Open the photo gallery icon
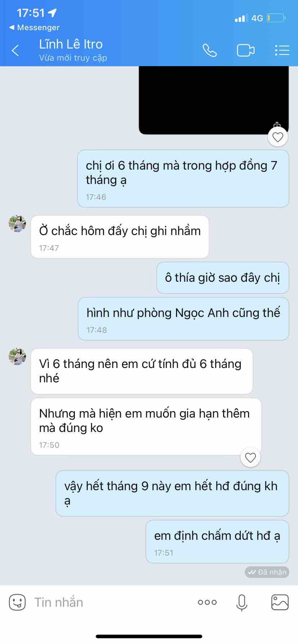The height and width of the screenshot is (644, 298). [280, 602]
